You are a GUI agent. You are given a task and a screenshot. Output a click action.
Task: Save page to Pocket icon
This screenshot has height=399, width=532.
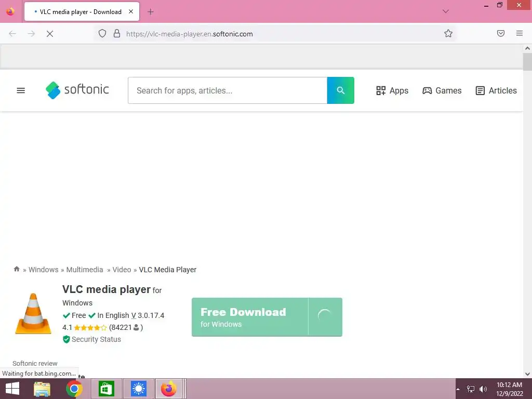[x=501, y=33]
